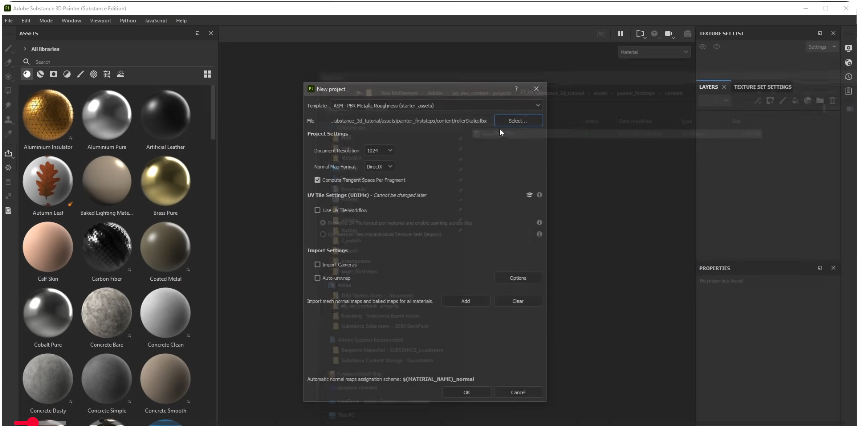The image size is (859, 426).
Task: Switch assets grid view size icon
Action: tap(207, 74)
